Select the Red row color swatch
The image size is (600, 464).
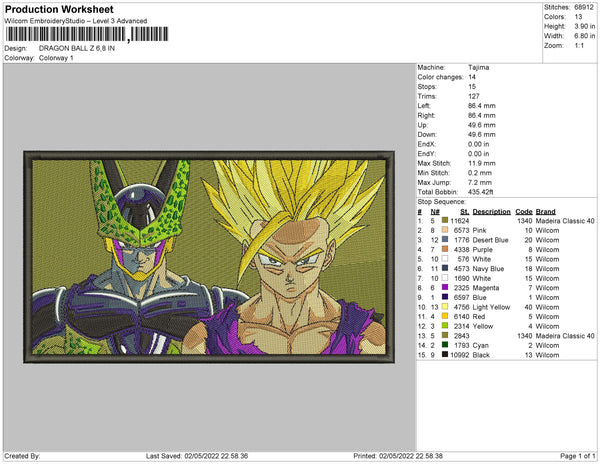click(445, 316)
